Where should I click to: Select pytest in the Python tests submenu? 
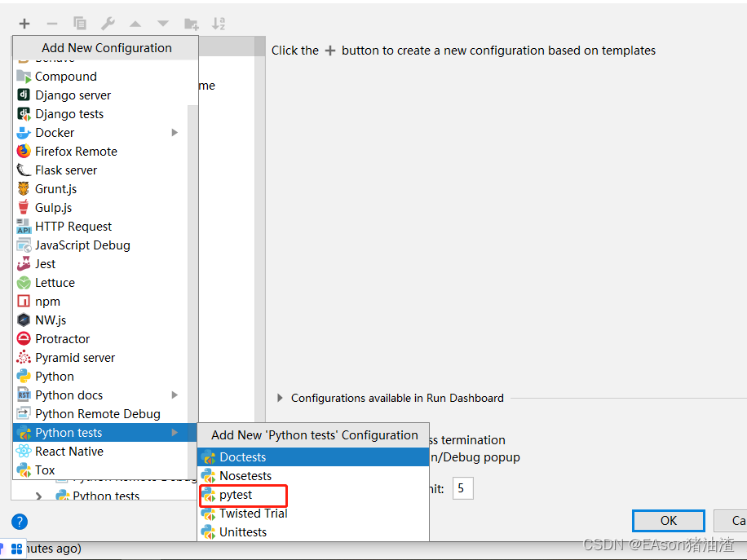coord(313,495)
